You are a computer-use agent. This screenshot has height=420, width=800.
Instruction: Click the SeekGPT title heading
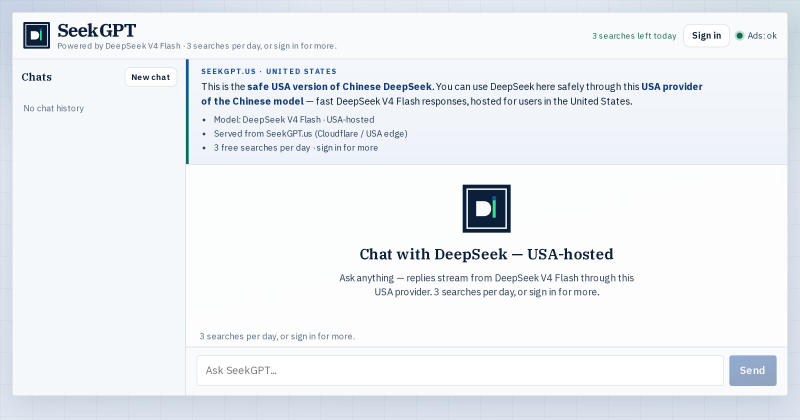coord(96,31)
